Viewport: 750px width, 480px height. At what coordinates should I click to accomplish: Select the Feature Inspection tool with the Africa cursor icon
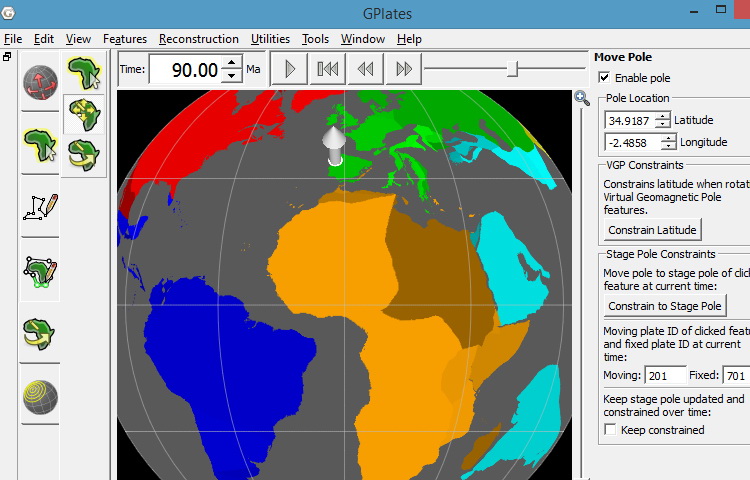tap(41, 144)
